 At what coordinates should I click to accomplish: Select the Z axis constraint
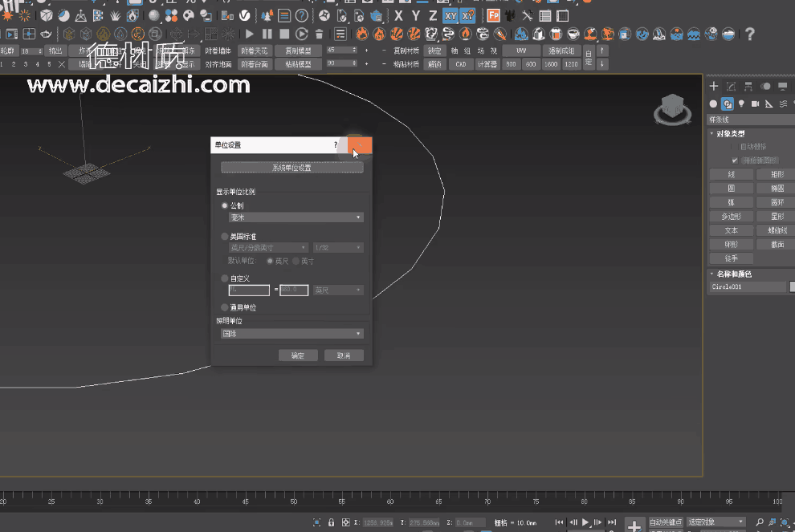point(433,16)
